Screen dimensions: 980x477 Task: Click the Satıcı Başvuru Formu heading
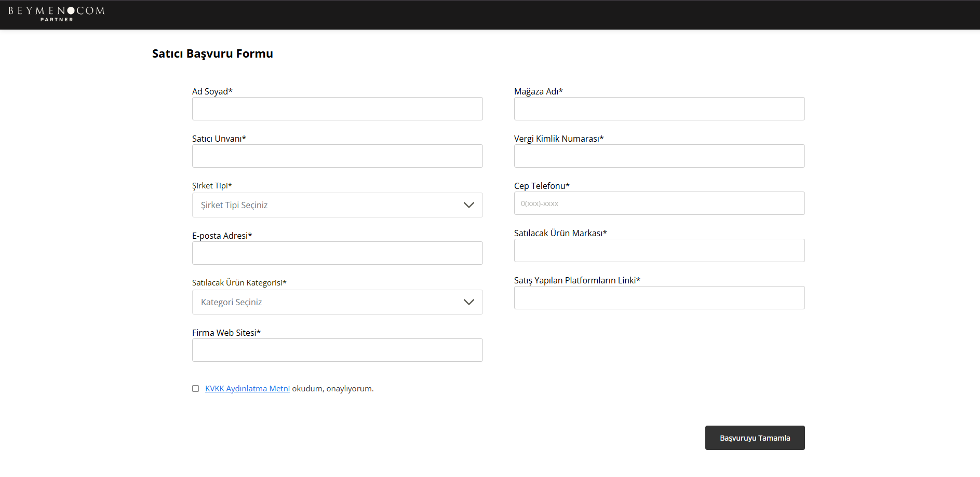coord(212,54)
